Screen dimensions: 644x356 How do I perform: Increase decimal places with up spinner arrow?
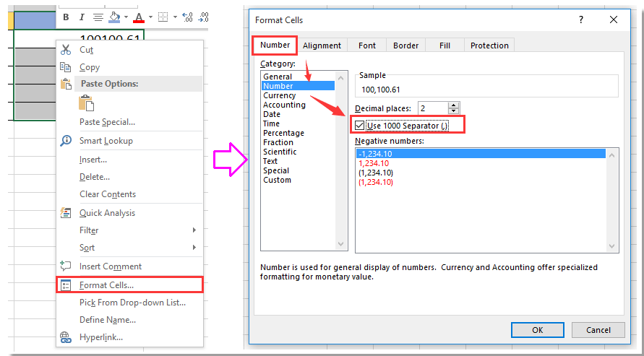coord(454,105)
